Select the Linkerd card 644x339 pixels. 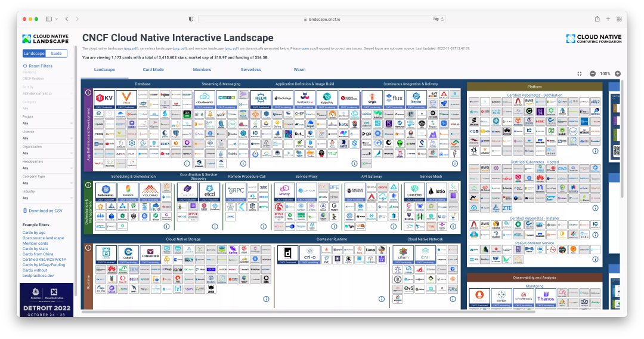(x=414, y=192)
